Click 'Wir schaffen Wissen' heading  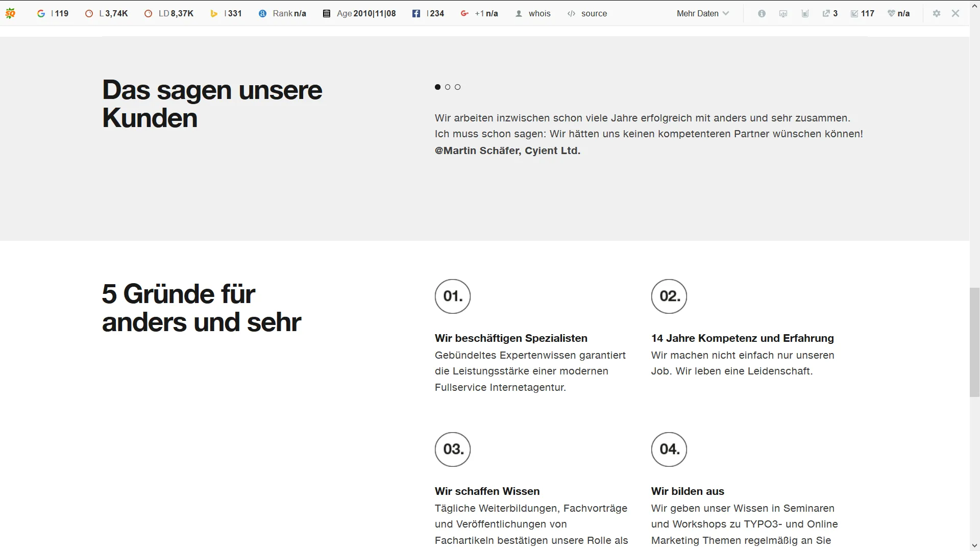pos(487,491)
